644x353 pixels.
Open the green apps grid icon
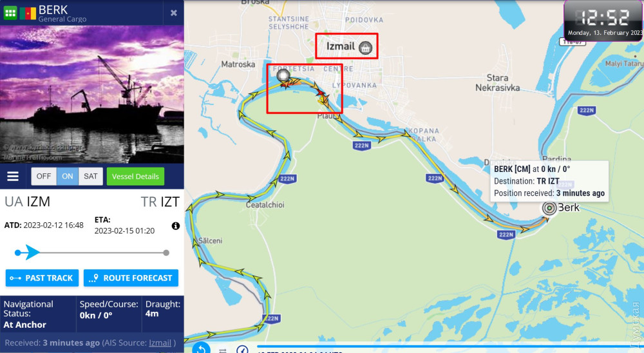click(x=10, y=13)
